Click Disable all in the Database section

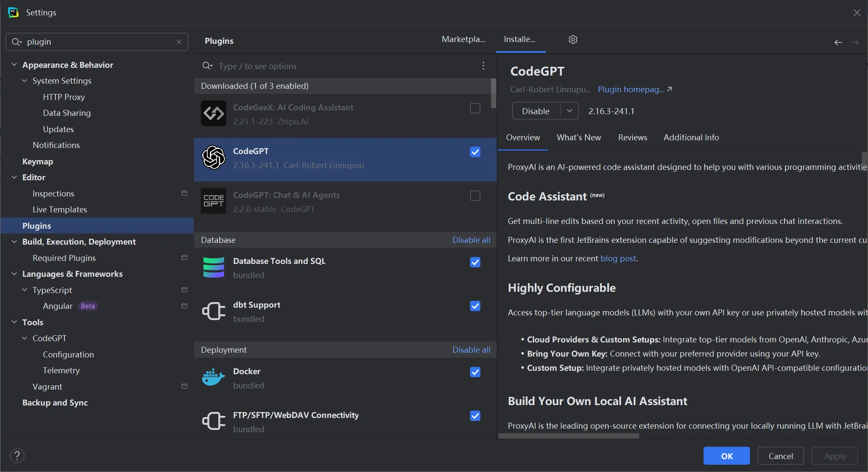(471, 240)
